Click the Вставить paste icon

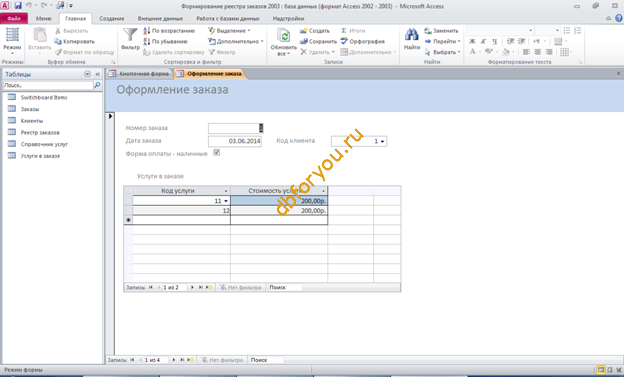pos(39,35)
